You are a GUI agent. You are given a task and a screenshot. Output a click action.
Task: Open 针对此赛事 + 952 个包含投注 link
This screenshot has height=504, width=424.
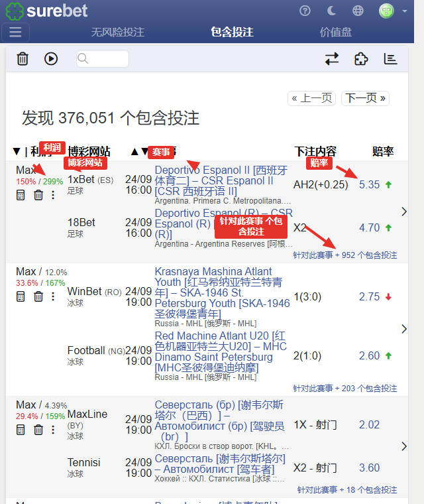point(345,255)
